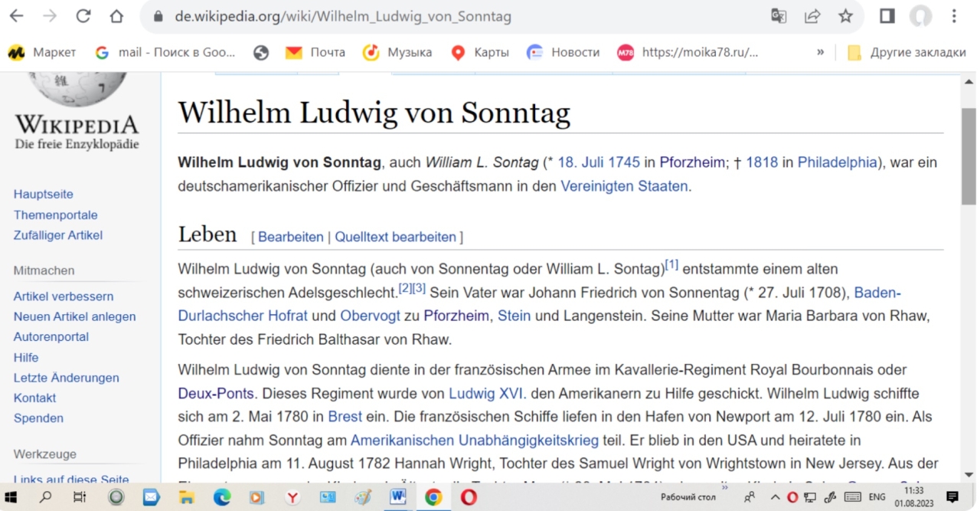The width and height of the screenshot is (980, 511).
Task: Open the Карты bookmark
Action: [480, 52]
